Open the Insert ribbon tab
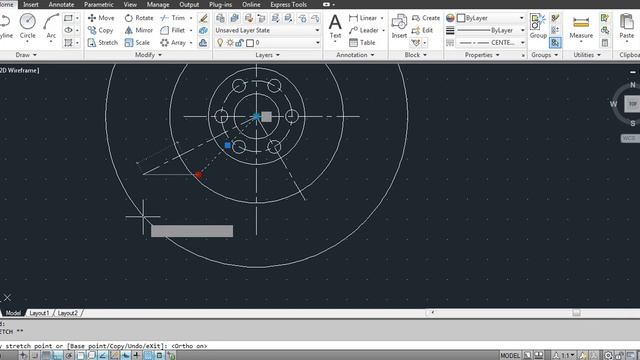Viewport: 640px width, 360px height. click(31, 4)
